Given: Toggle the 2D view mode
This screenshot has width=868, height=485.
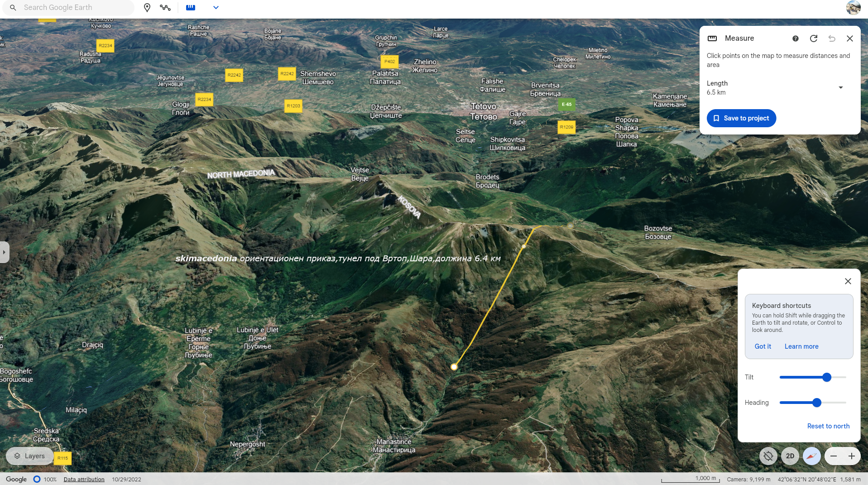Looking at the screenshot, I should click(790, 456).
